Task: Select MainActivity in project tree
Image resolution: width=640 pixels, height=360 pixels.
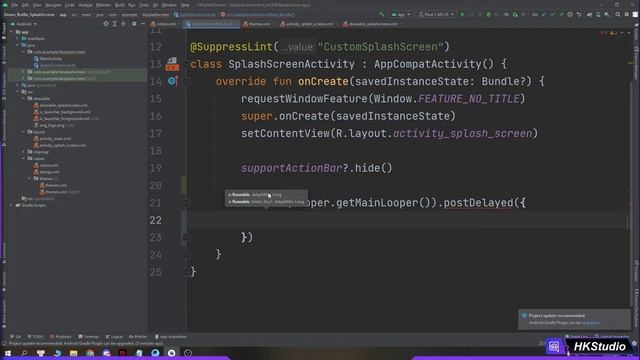Action: click(x=51, y=59)
